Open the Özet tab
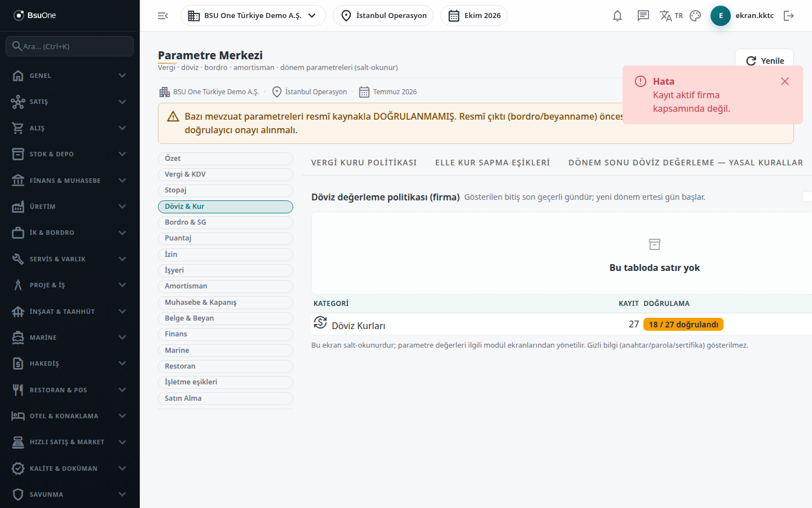The height and width of the screenshot is (508, 812). click(226, 159)
